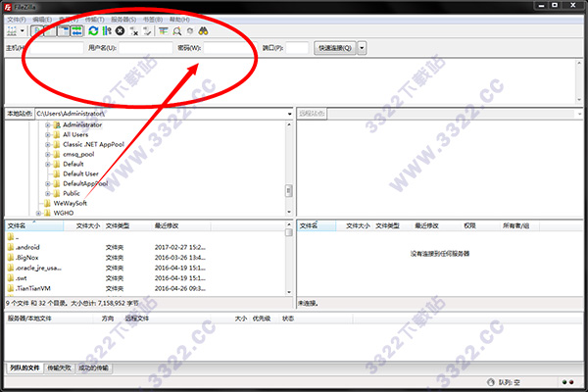Click the black cancel operation icon
The height and width of the screenshot is (392, 588).
tap(120, 31)
